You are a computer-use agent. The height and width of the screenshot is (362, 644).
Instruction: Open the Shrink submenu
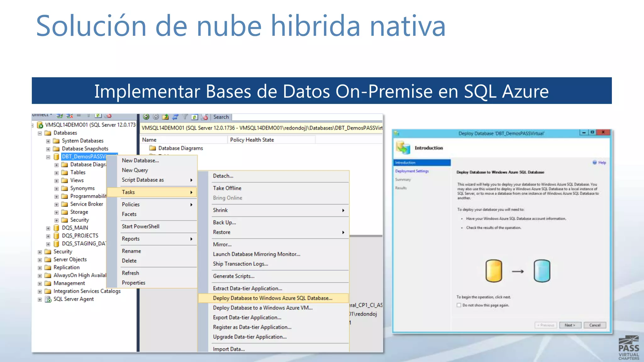pos(274,210)
